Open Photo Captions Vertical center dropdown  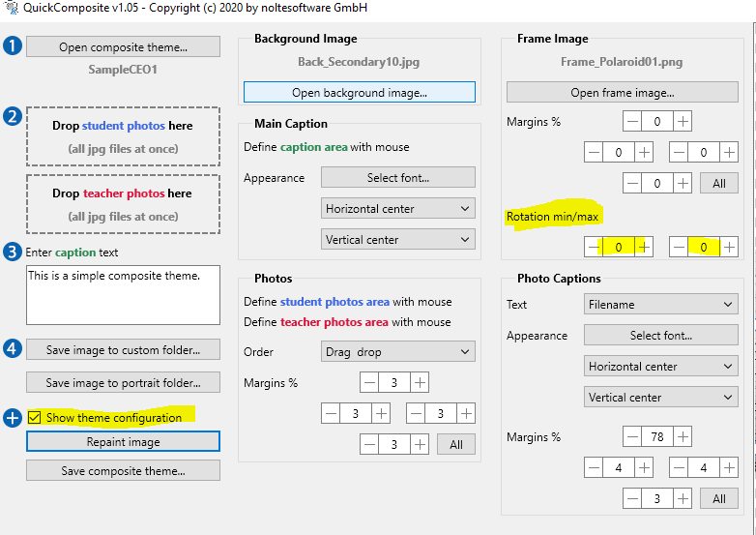coord(660,397)
